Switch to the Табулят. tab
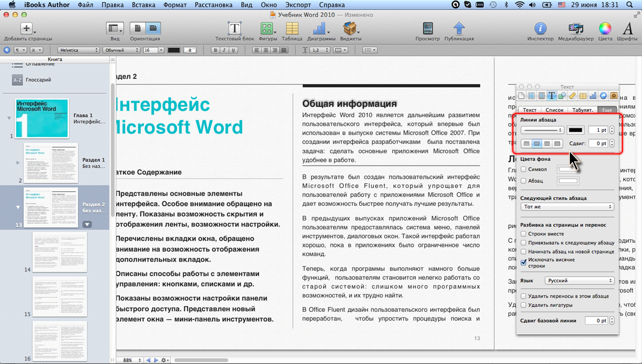 tap(582, 110)
